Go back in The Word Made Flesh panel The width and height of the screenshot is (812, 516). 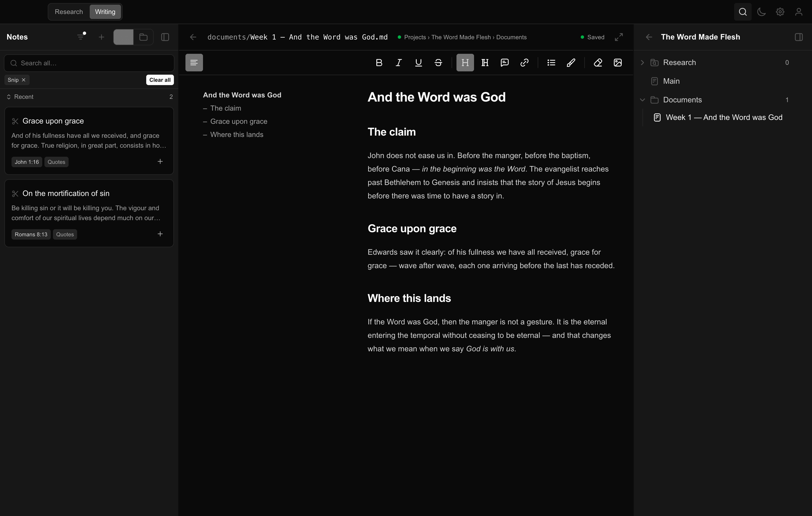649,37
